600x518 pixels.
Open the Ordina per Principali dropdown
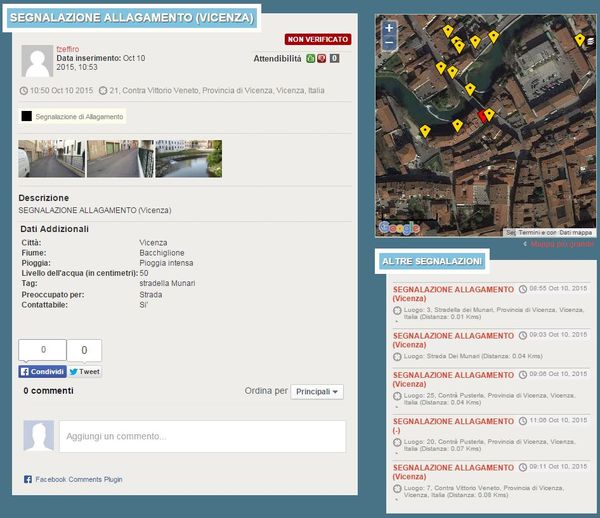317,392
